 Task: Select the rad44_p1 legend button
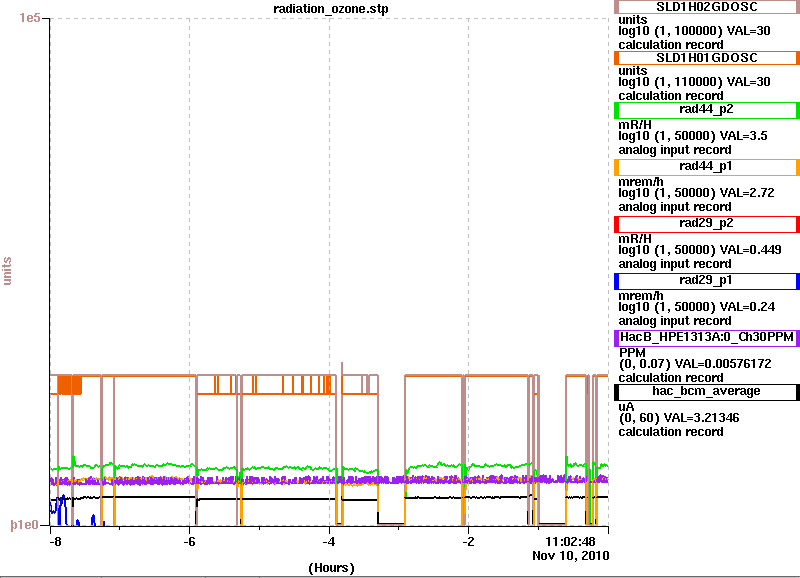707,167
